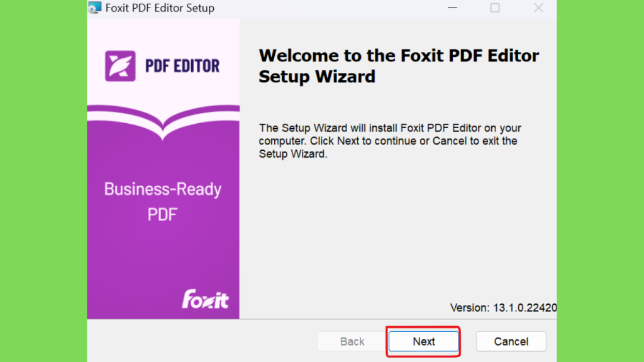Minimize the Foxit PDF Editor Setup window
This screenshot has width=644, height=362.
452,8
